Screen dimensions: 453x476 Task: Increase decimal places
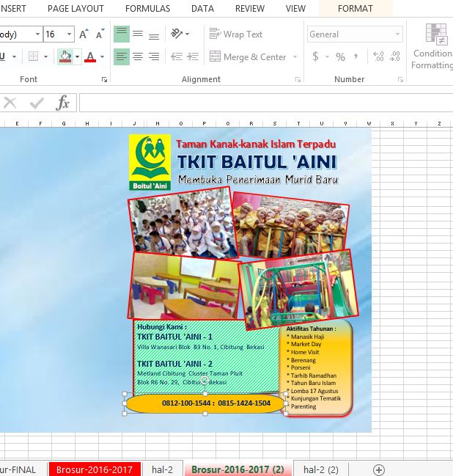(x=378, y=56)
